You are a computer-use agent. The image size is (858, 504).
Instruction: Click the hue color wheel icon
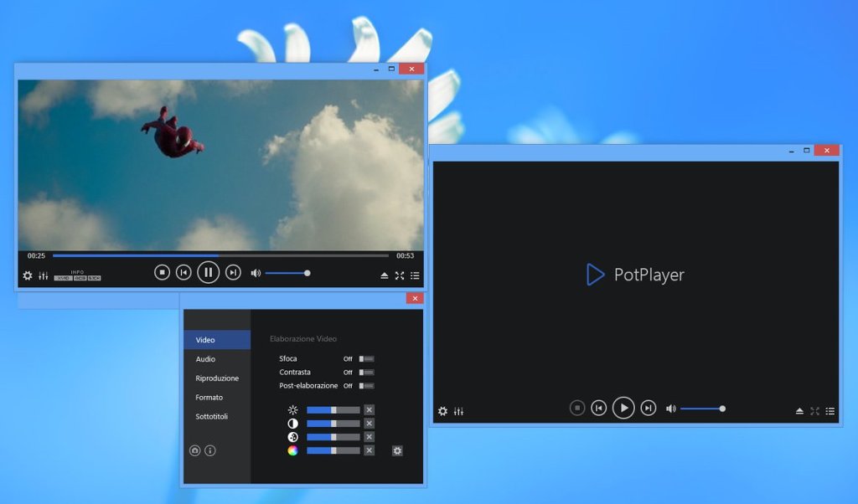292,450
